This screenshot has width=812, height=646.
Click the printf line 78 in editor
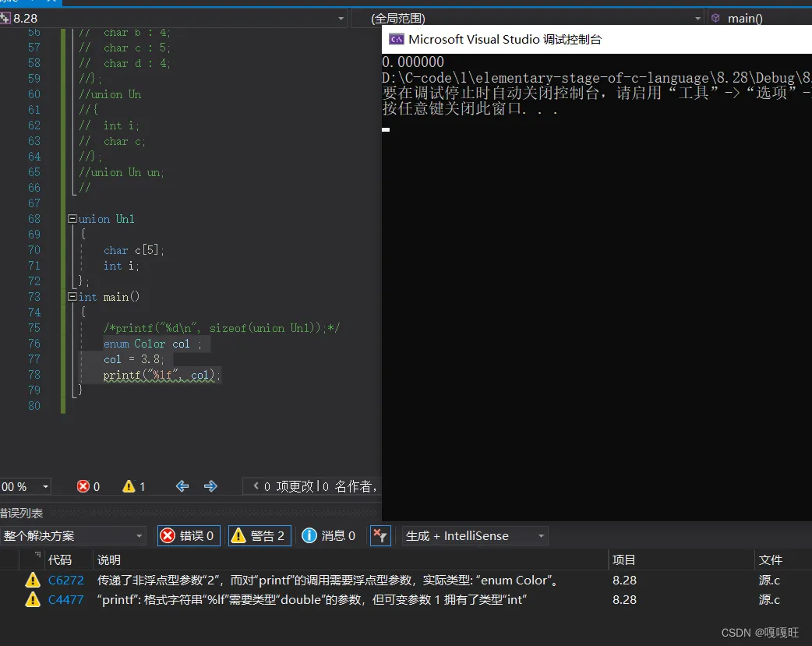coord(161,375)
